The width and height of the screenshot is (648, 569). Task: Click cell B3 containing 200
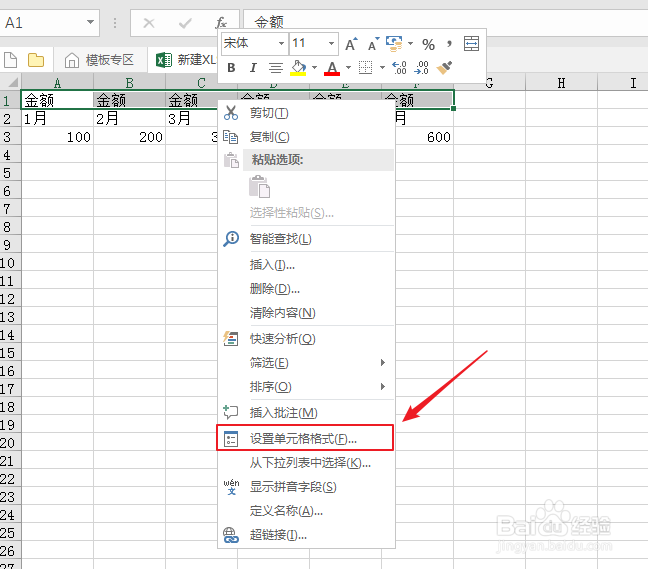coord(129,137)
